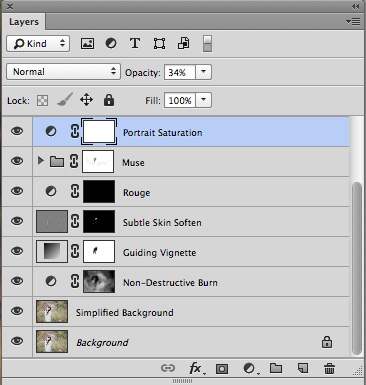Screen dimensions: 366x385
Task: Select Subtle Skin Soften mask thumbnail
Action: [99, 221]
